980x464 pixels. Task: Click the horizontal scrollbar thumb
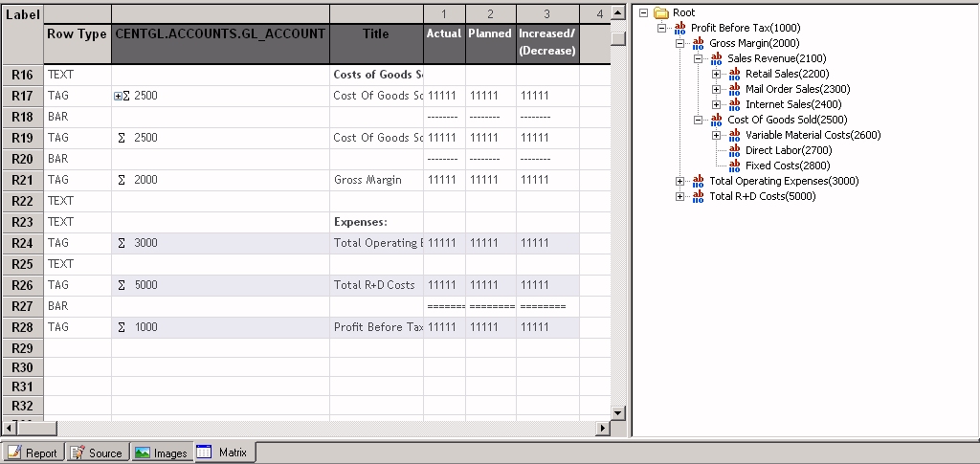(x=36, y=429)
